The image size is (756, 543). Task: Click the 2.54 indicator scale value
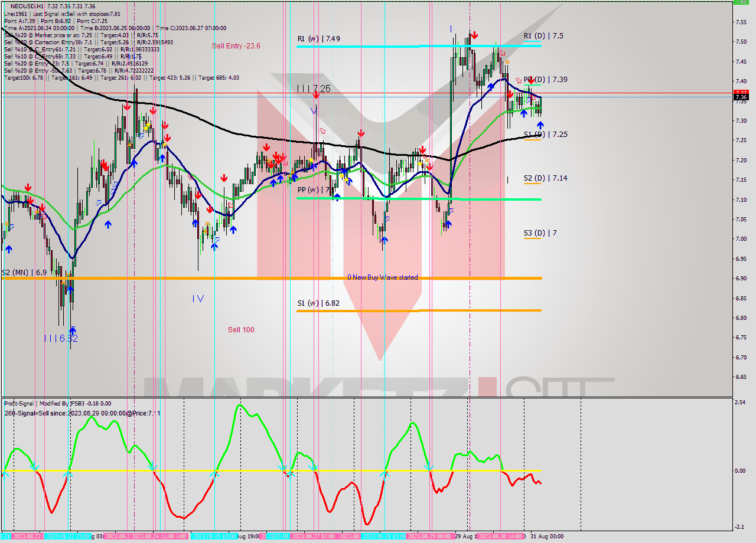tap(741, 402)
